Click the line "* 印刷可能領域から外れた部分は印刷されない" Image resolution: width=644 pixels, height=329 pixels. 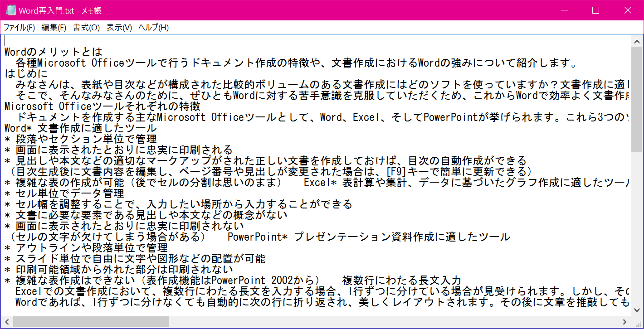[x=119, y=269]
